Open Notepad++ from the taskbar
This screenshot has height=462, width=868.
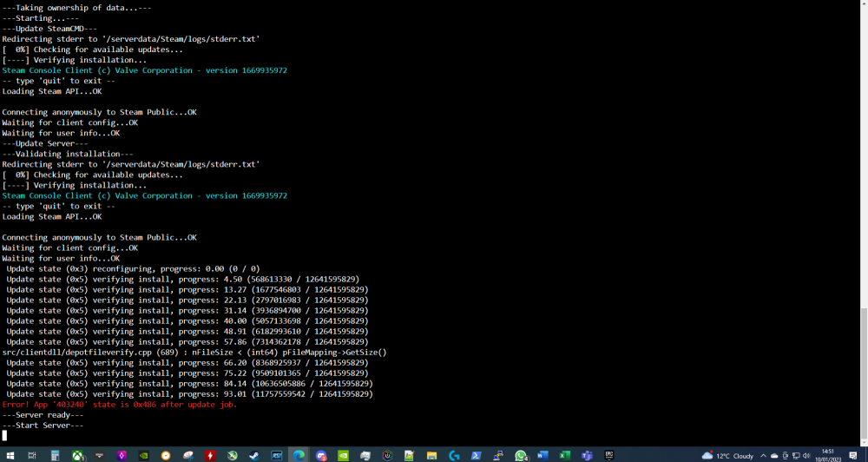pyautogui.click(x=409, y=455)
